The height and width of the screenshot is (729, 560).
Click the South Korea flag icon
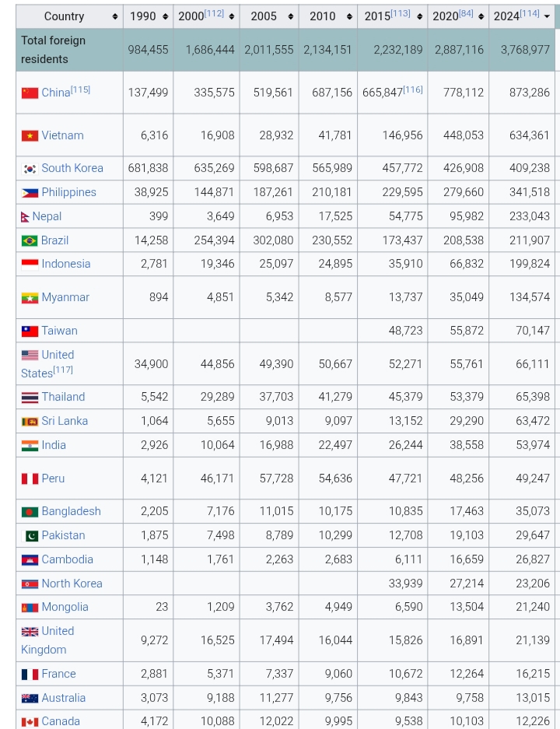[30, 169]
